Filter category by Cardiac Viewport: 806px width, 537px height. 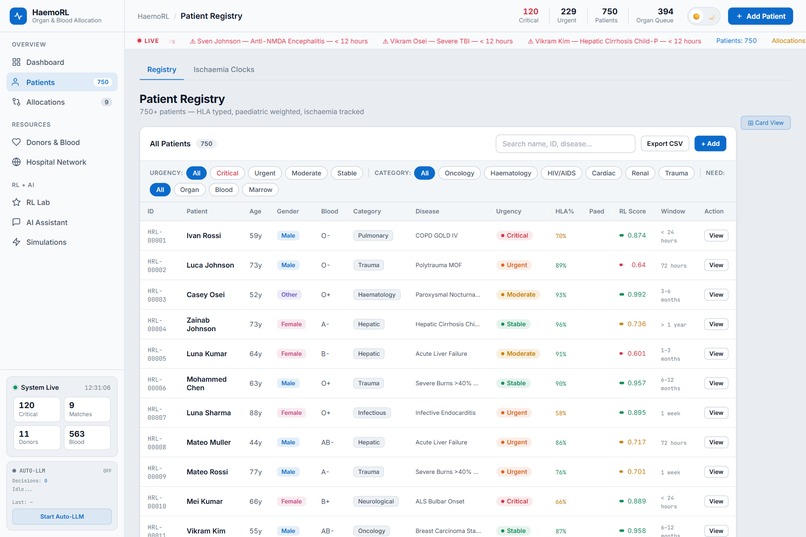[x=603, y=173]
